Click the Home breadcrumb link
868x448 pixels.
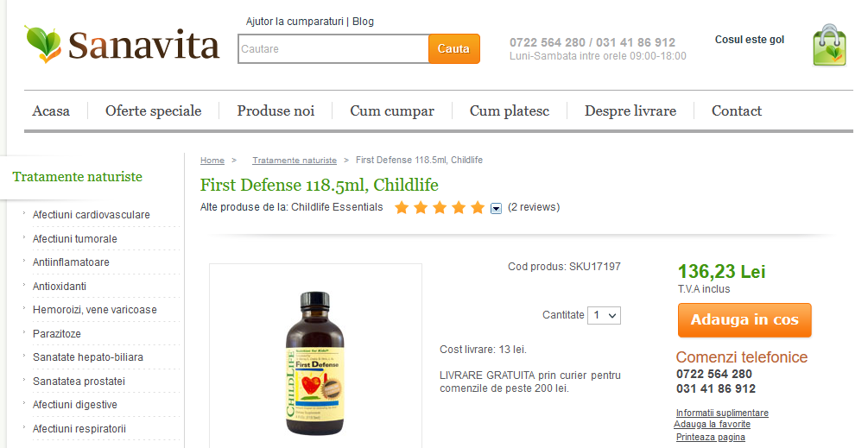[212, 161]
